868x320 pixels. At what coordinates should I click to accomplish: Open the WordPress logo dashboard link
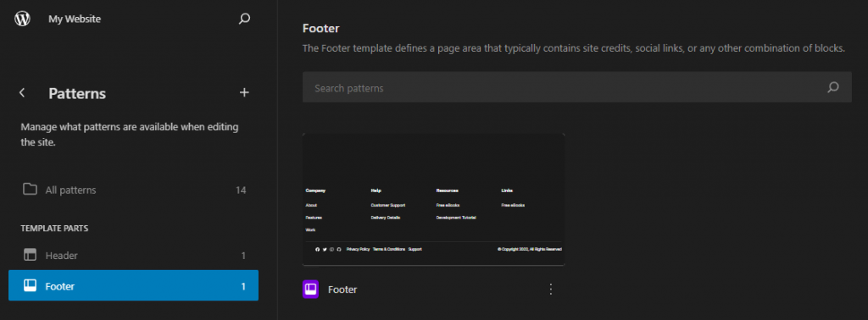22,19
